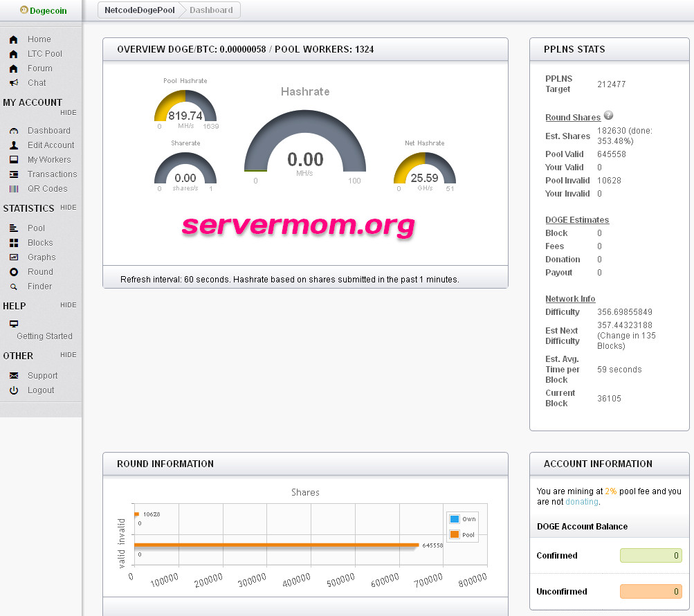The image size is (694, 616).
Task: Click the Pool Valid value 645558
Action: (611, 154)
